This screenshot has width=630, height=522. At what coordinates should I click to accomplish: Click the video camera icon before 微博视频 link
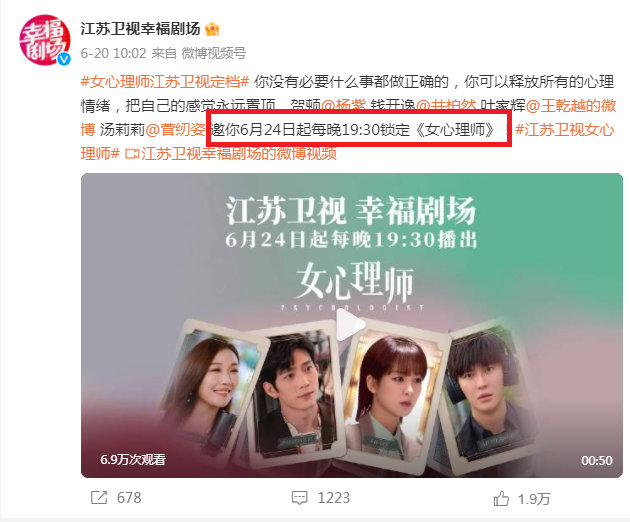pos(132,154)
